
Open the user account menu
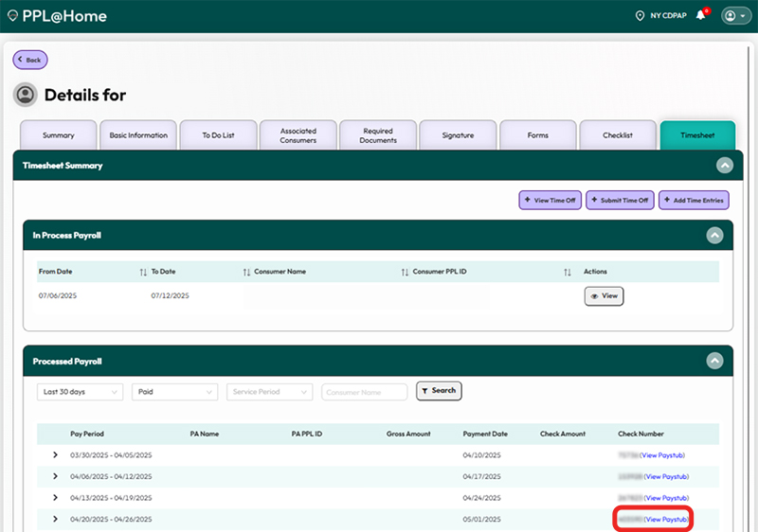pos(736,16)
